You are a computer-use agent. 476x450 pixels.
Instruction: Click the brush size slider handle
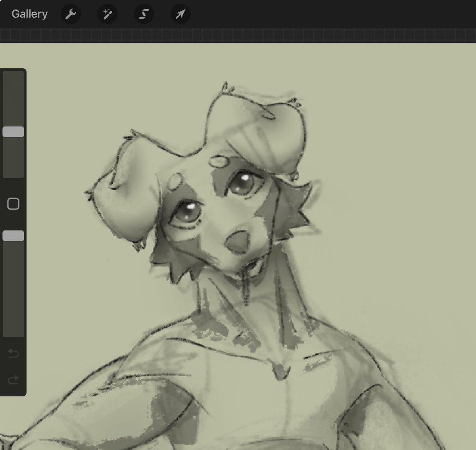(x=13, y=132)
